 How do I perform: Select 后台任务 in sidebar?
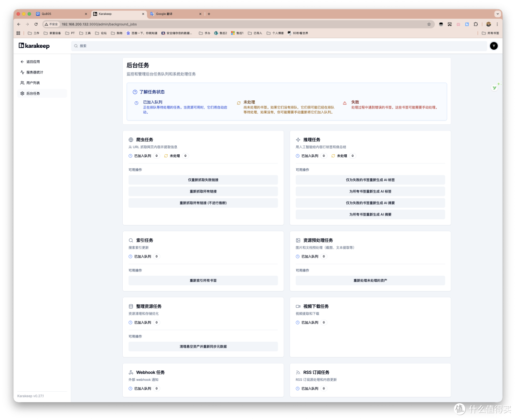(42, 94)
